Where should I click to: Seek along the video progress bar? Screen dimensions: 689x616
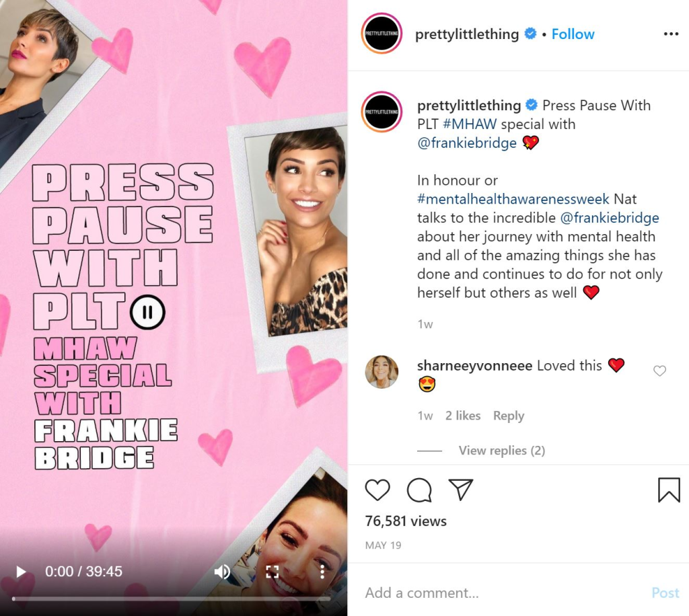[x=172, y=599]
